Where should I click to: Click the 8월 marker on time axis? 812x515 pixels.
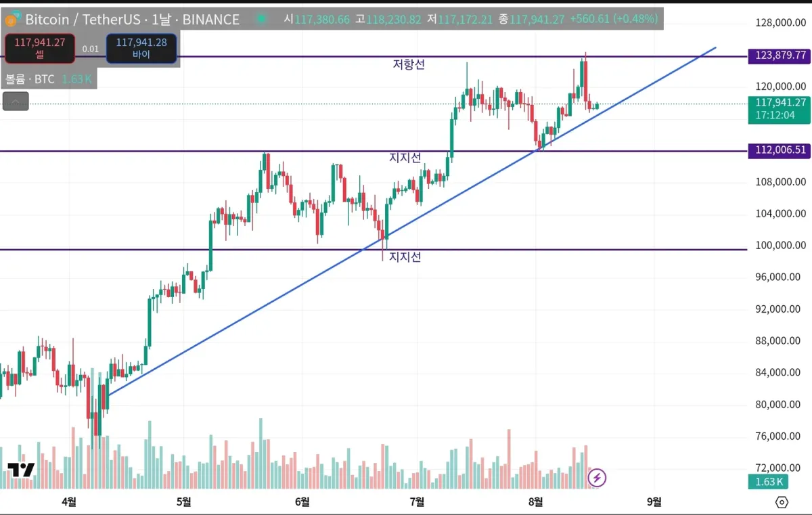click(x=535, y=501)
